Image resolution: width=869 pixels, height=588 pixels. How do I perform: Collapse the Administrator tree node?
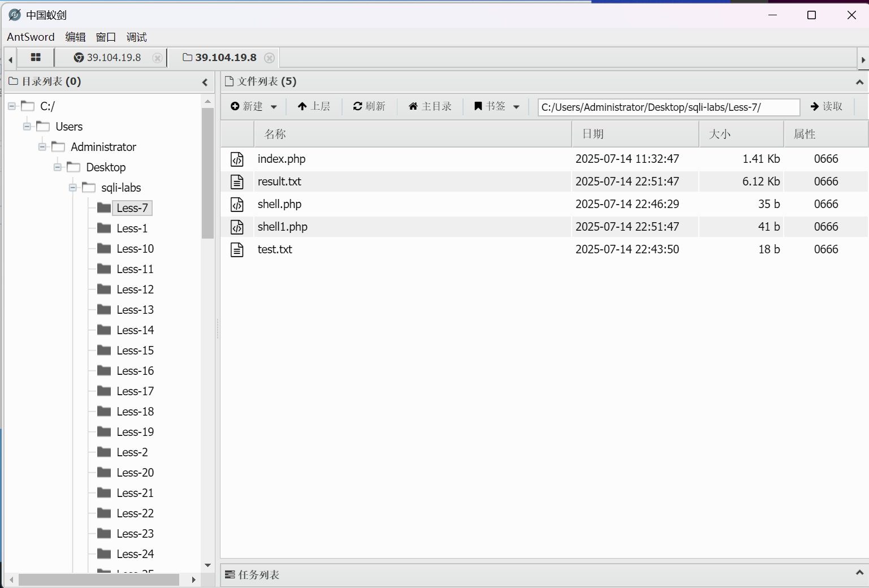42,146
